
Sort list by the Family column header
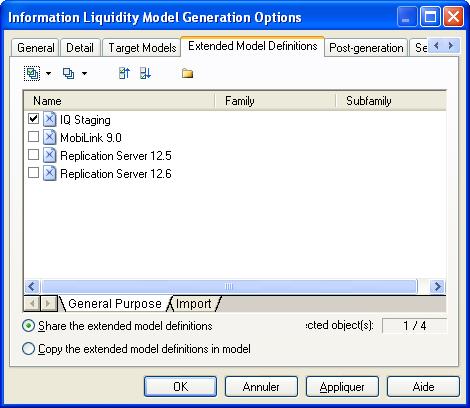275,101
